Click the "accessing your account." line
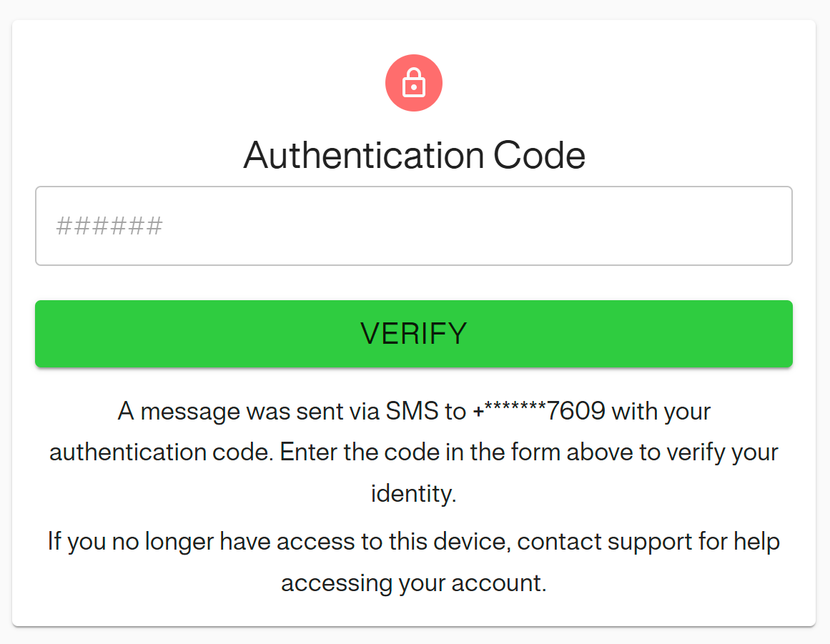Viewport: 830px width, 644px height. [x=413, y=583]
